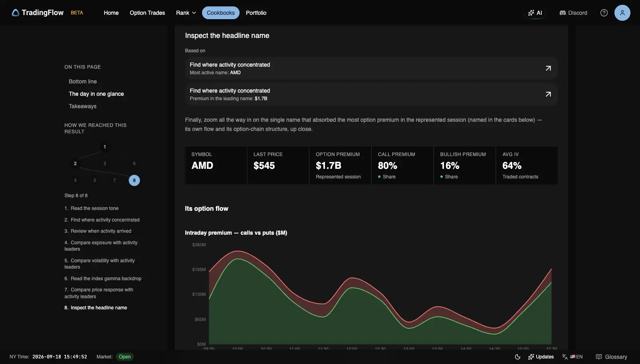Go to step 2 'Find where activity concentrated'
The height and width of the screenshot is (364, 640).
click(x=102, y=220)
